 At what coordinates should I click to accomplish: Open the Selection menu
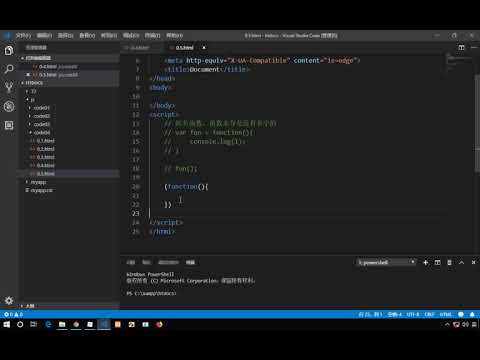click(x=66, y=35)
